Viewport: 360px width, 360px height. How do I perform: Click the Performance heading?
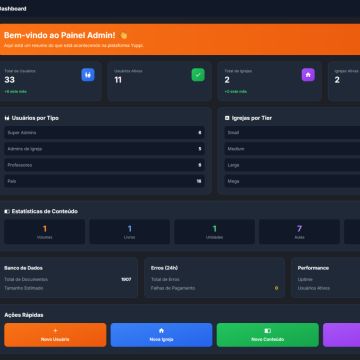pos(313,268)
